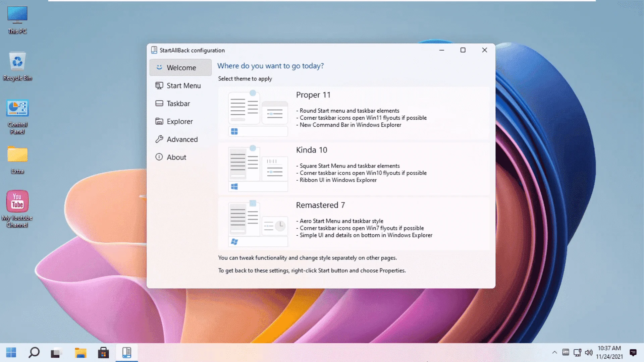
Task: Select the Control Panel desktop icon
Action: point(17,117)
